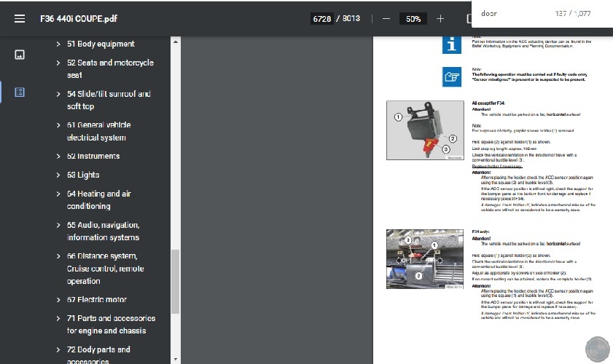This screenshot has width=613, height=364.
Task: Click the 50% zoom level field
Action: pyautogui.click(x=413, y=19)
